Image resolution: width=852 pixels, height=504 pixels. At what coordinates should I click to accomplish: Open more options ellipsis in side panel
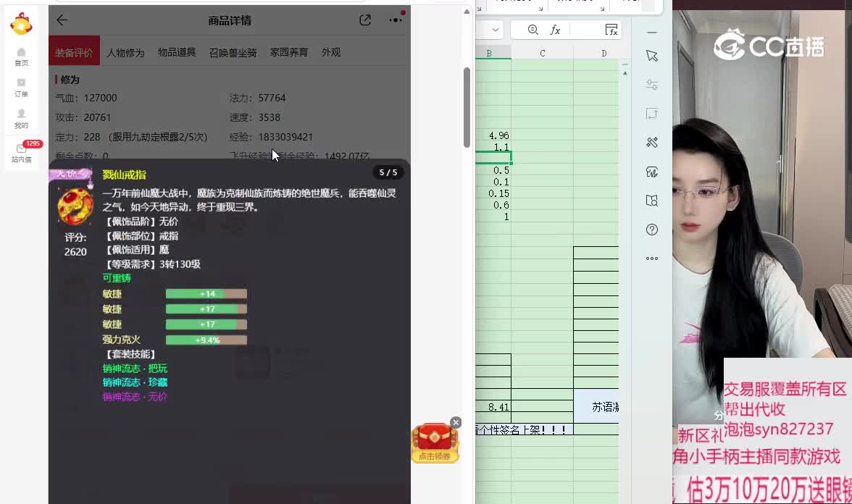pyautogui.click(x=652, y=259)
